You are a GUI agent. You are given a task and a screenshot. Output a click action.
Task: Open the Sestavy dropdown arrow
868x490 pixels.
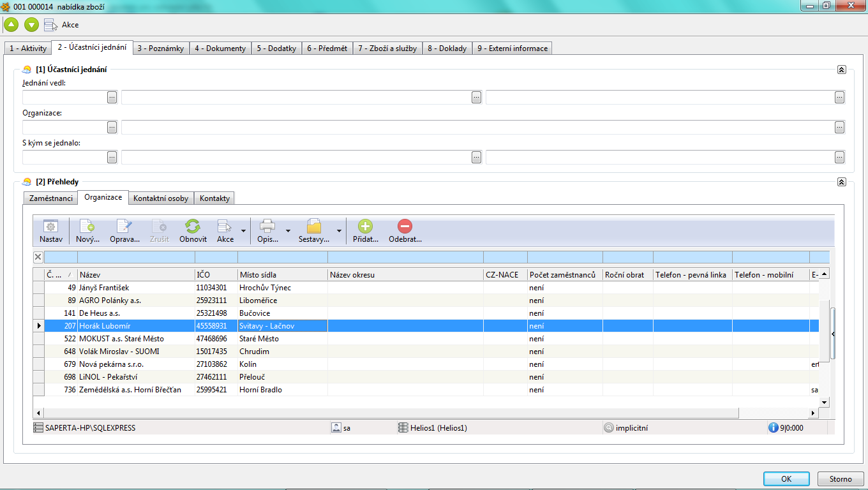(x=339, y=230)
